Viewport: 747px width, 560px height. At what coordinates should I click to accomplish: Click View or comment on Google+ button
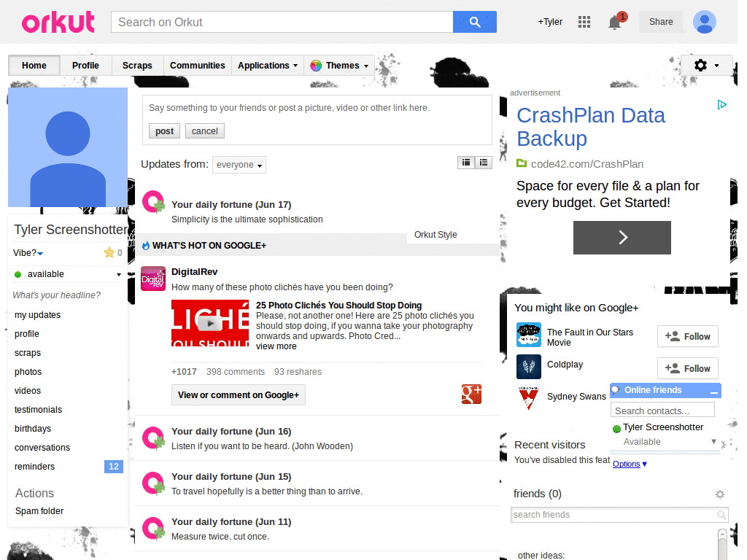click(239, 394)
